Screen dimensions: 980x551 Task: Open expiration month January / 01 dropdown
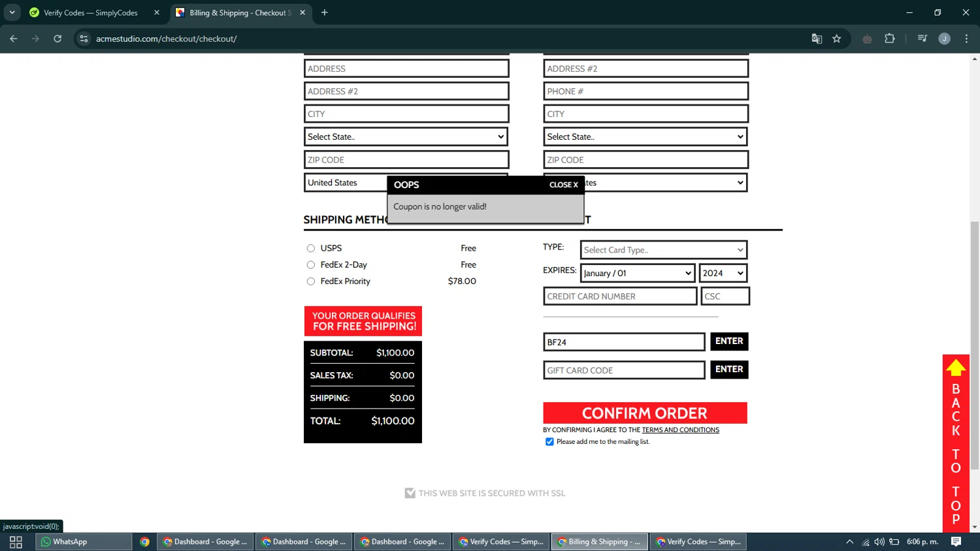[x=638, y=273]
